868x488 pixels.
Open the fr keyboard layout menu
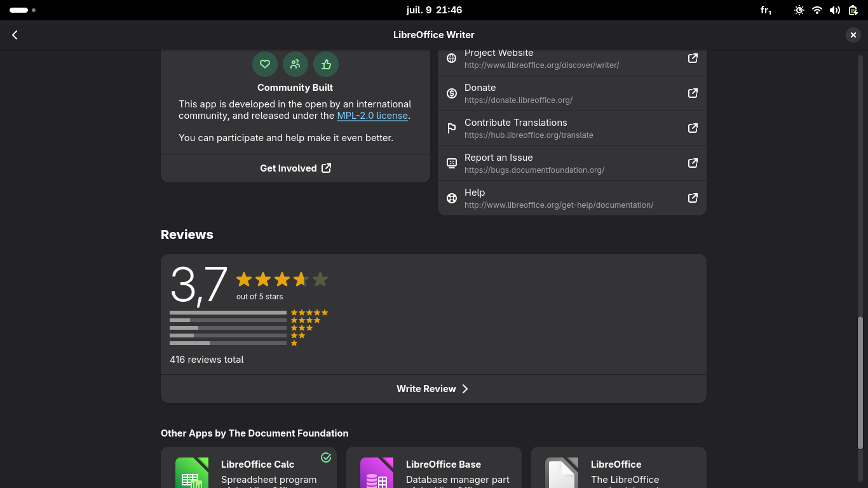[x=766, y=10]
